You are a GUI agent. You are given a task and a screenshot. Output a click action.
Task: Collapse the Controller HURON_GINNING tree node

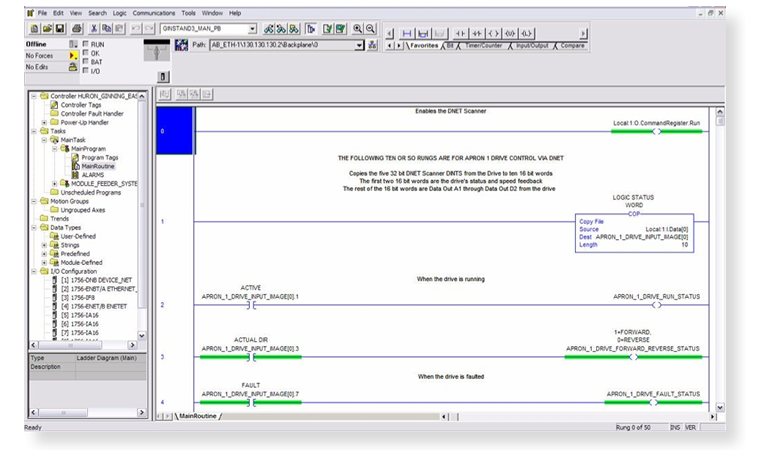[34, 96]
